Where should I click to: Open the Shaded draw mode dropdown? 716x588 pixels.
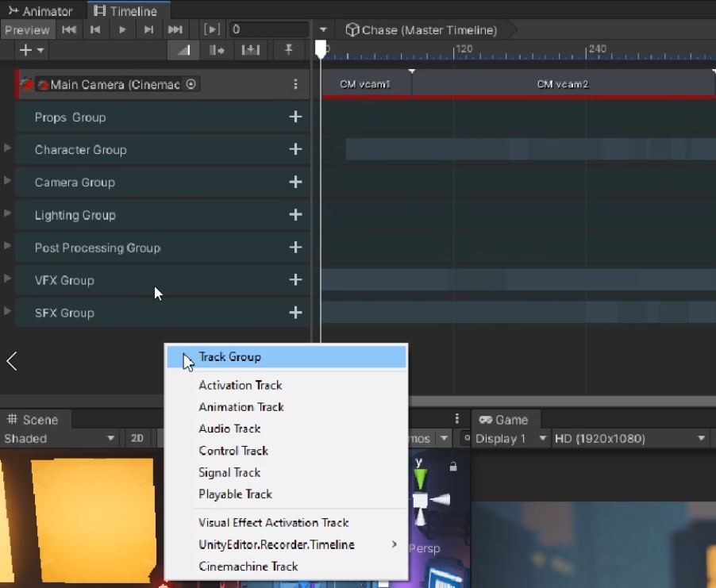[60, 439]
